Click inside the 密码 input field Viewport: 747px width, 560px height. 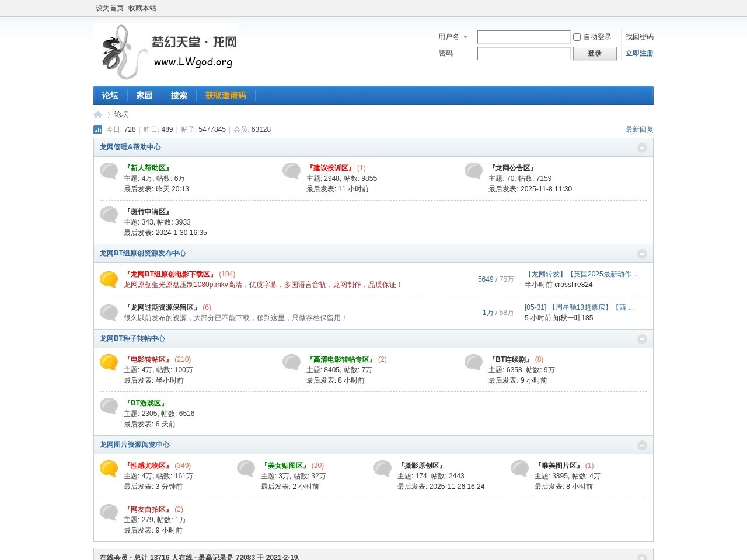523,53
